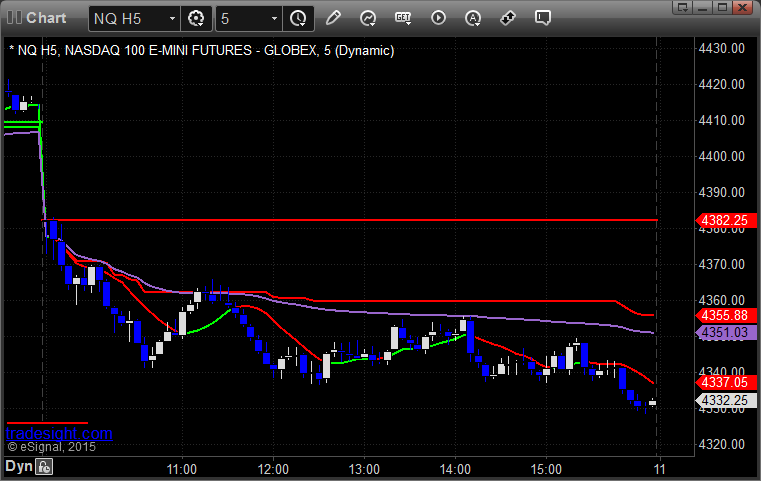Click the 4420.00 price axis label
This screenshot has width=761, height=481.
721,84
